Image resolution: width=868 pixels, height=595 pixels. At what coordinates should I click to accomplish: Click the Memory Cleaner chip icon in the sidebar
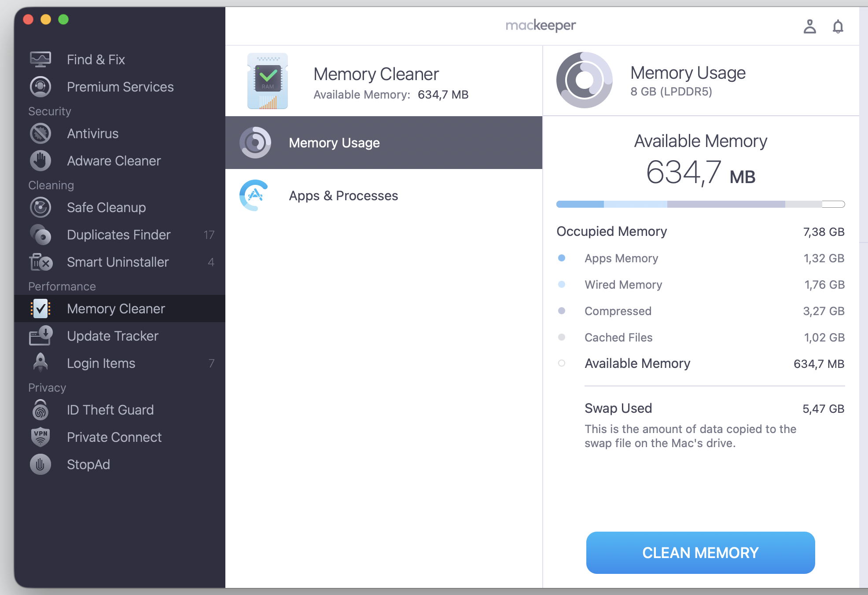pos(40,309)
